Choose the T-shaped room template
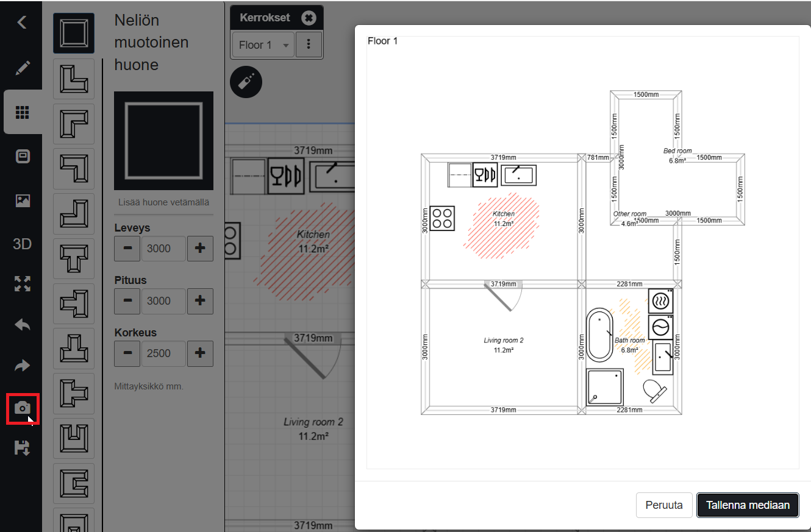The image size is (811, 532). (74, 258)
